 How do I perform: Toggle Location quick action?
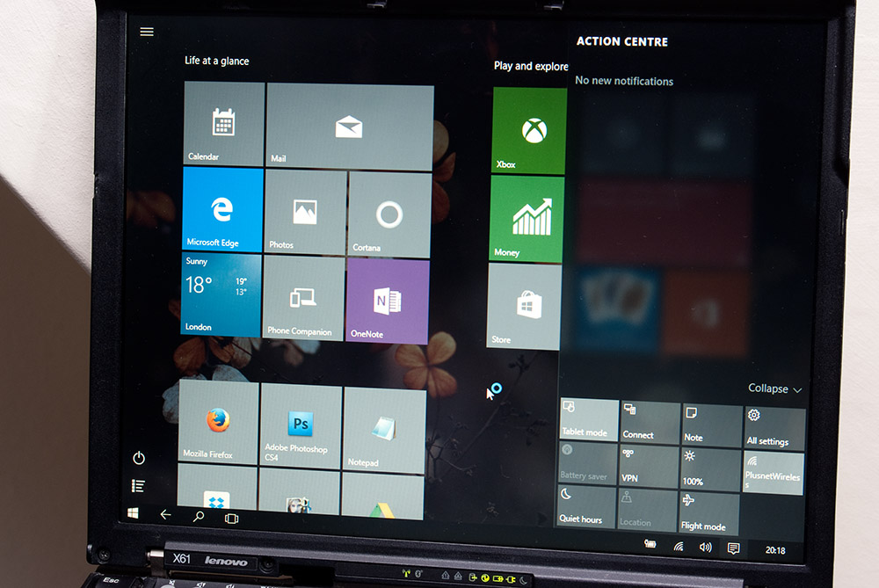pos(647,510)
